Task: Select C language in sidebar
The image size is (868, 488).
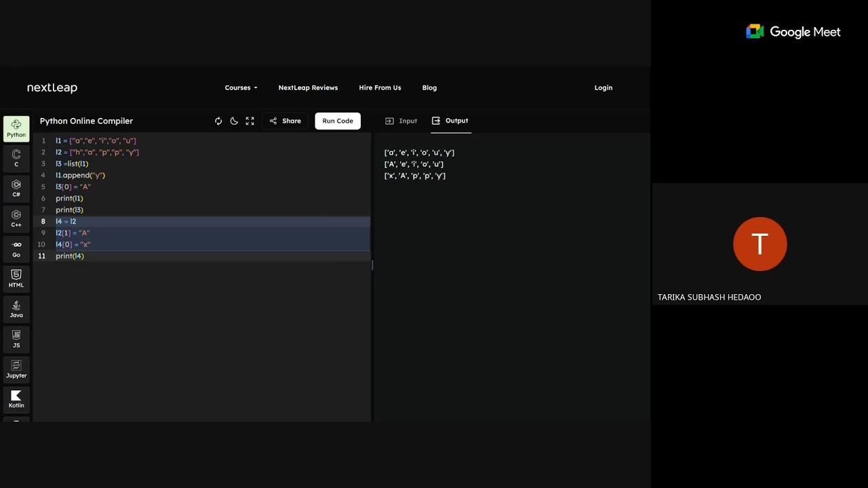Action: (x=16, y=159)
